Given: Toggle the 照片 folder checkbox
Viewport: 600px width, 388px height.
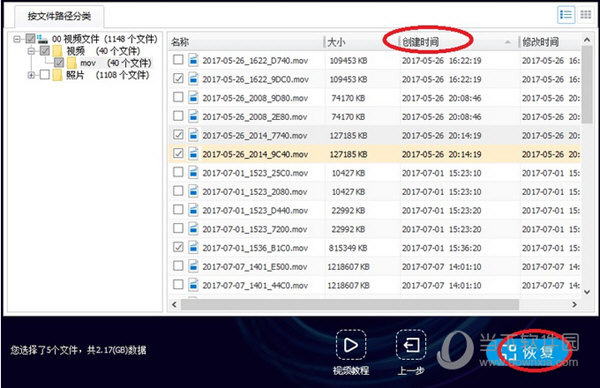Looking at the screenshot, I should [x=45, y=75].
